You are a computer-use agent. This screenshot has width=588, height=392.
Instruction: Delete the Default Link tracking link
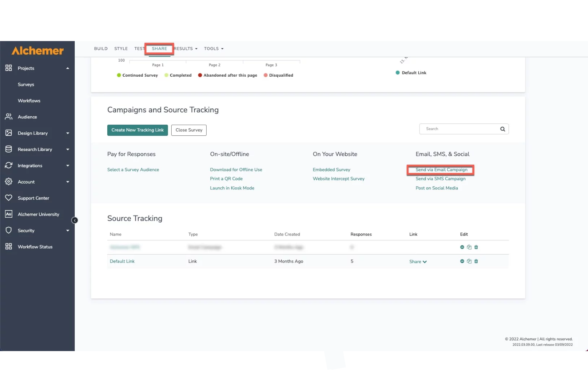pos(476,261)
